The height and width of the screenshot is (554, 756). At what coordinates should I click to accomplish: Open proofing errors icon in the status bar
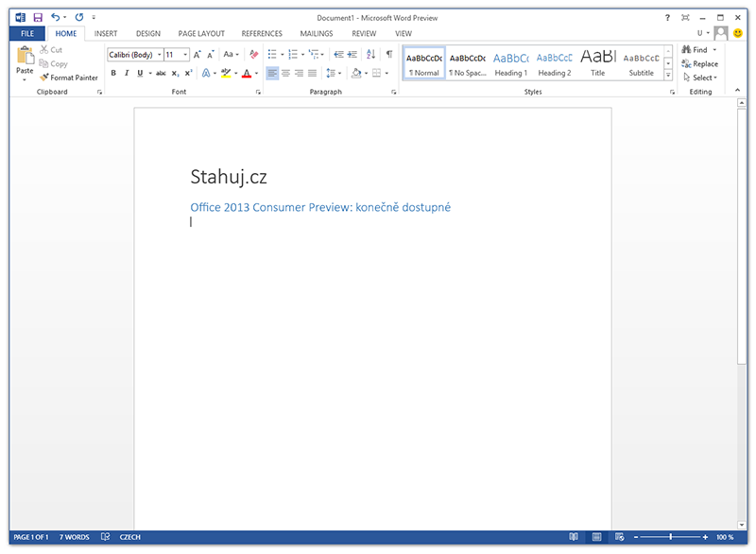pyautogui.click(x=105, y=537)
